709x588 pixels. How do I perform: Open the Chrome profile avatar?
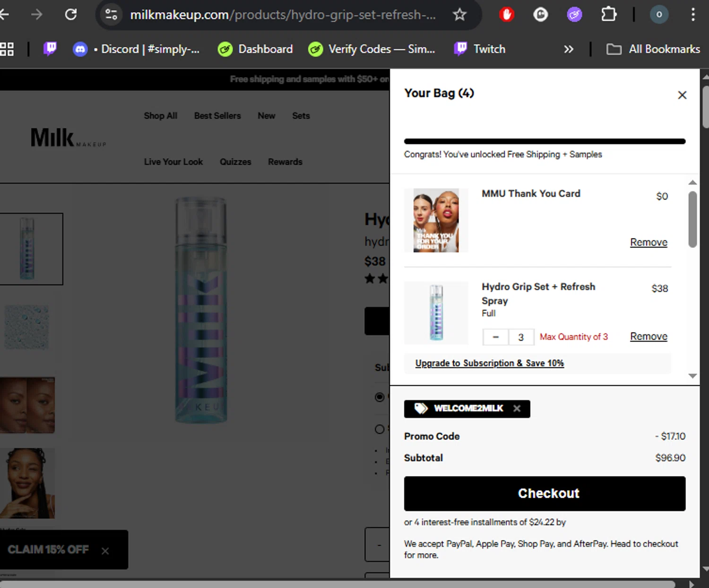point(659,15)
